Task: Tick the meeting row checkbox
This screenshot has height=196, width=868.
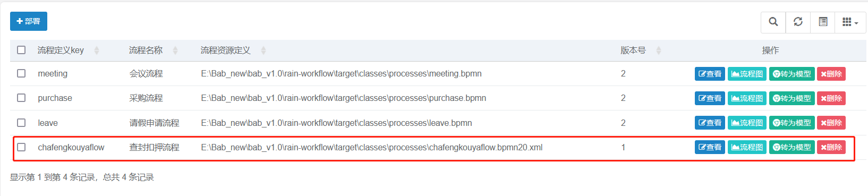Action: 21,73
